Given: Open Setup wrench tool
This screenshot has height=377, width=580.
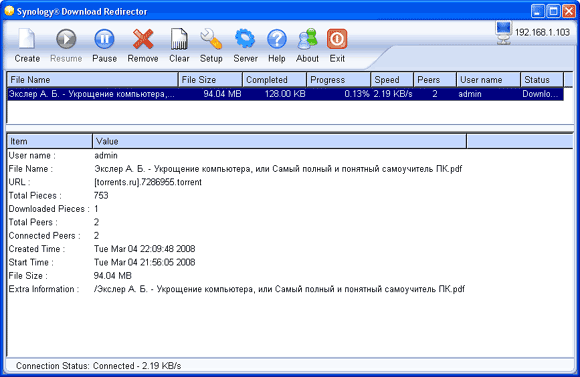Looking at the screenshot, I should pyautogui.click(x=211, y=39).
